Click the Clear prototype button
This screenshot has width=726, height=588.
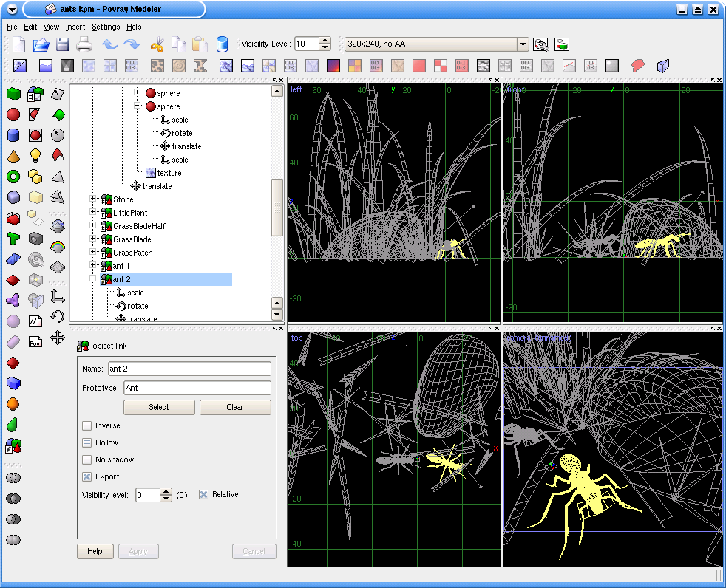coord(235,407)
